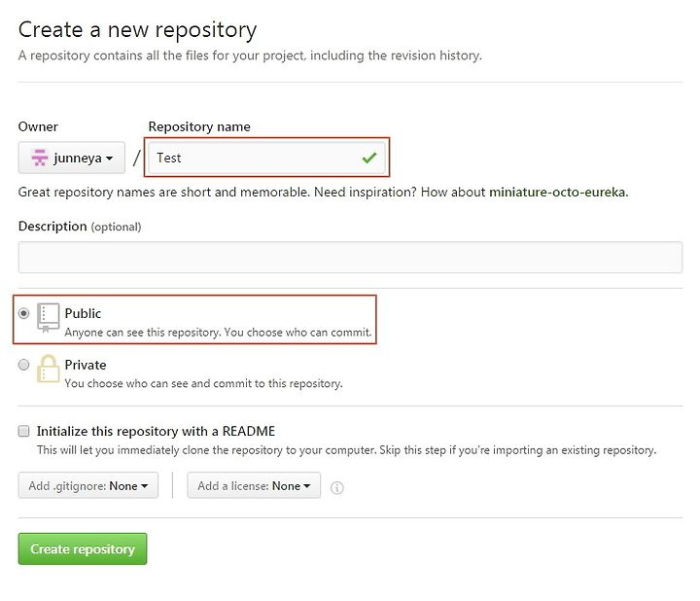
Task: Click the Private repository lock icon
Action: pos(48,369)
